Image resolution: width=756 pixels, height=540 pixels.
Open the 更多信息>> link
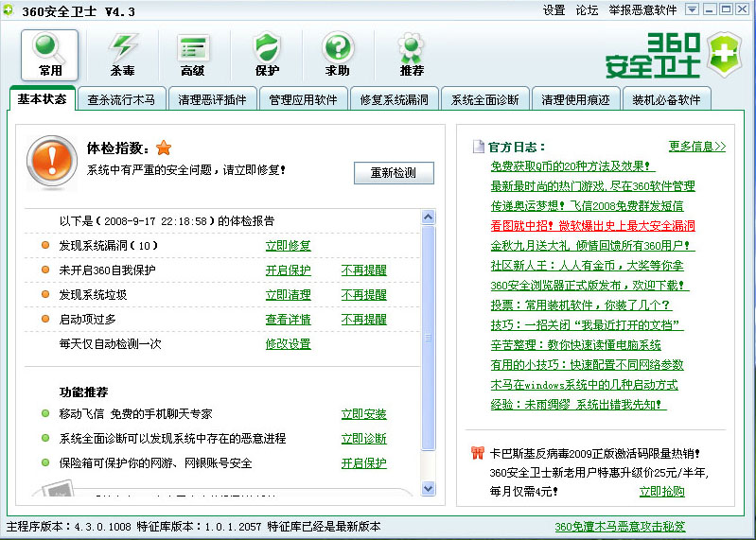(x=697, y=147)
